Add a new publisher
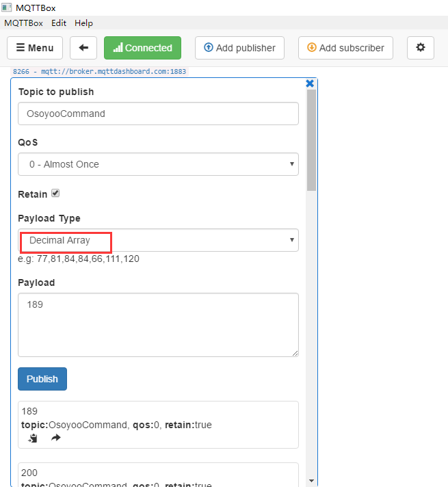The width and height of the screenshot is (448, 487). [x=239, y=48]
